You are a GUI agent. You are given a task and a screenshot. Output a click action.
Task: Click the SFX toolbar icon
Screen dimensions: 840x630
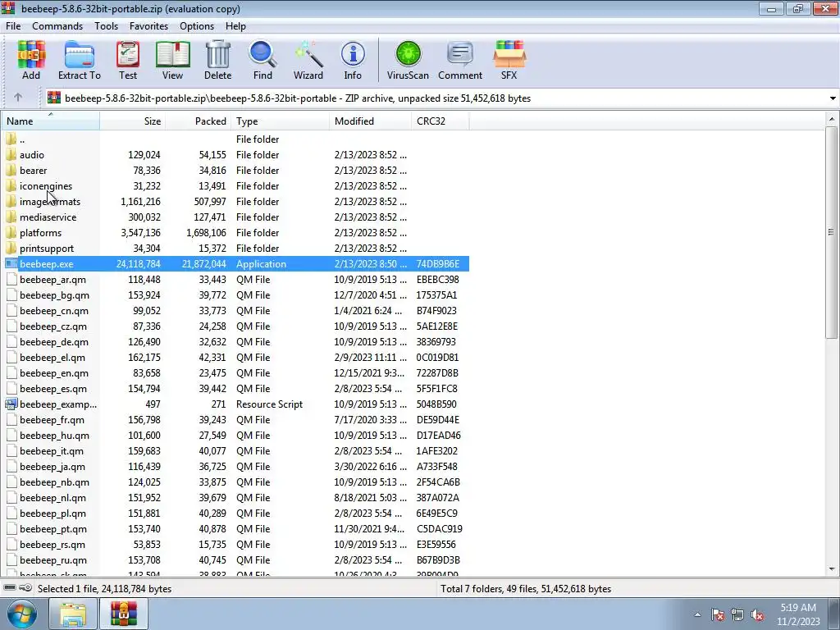509,60
